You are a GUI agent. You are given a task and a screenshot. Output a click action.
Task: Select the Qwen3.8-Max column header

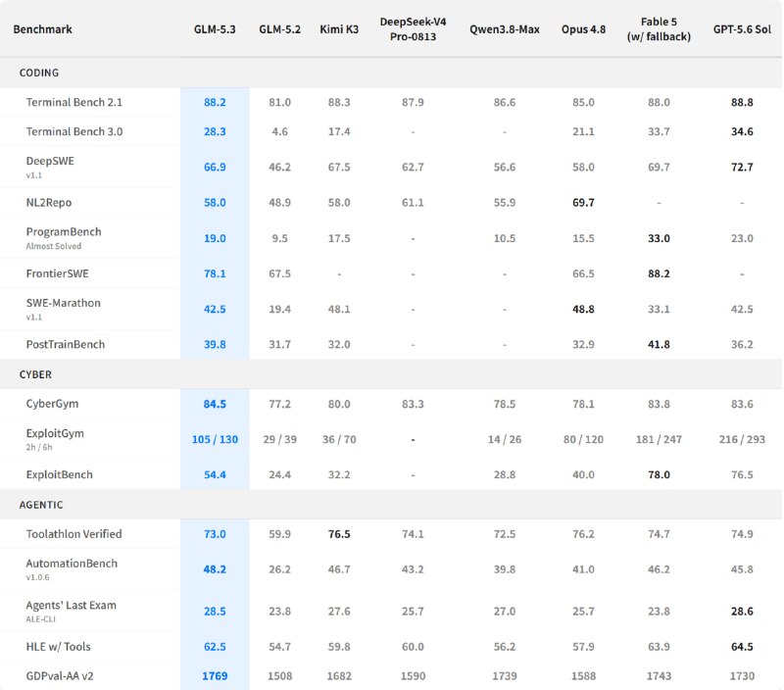tap(504, 29)
